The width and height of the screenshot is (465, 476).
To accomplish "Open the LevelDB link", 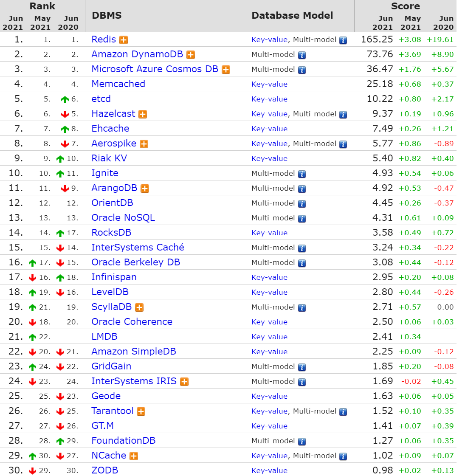I will tap(110, 292).
